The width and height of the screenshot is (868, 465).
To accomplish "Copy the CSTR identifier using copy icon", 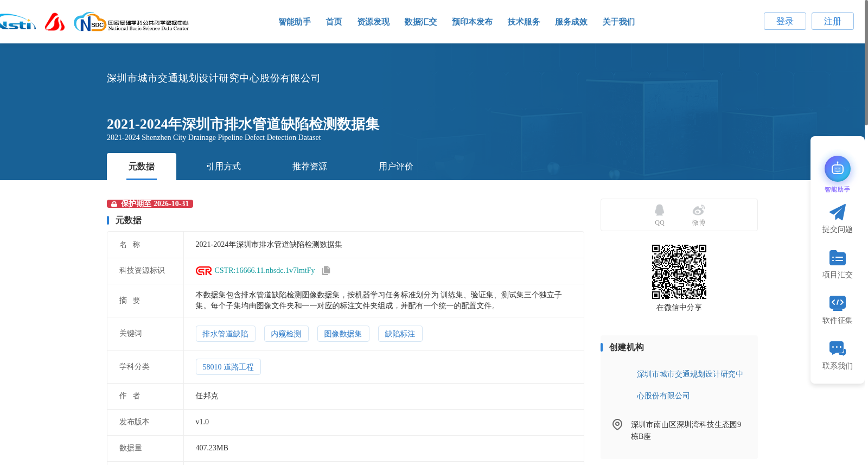I will tap(326, 270).
